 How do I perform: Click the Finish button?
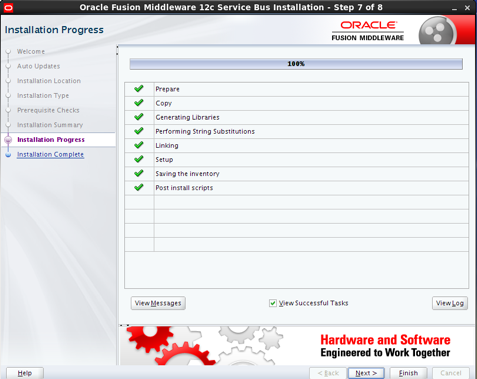click(408, 373)
